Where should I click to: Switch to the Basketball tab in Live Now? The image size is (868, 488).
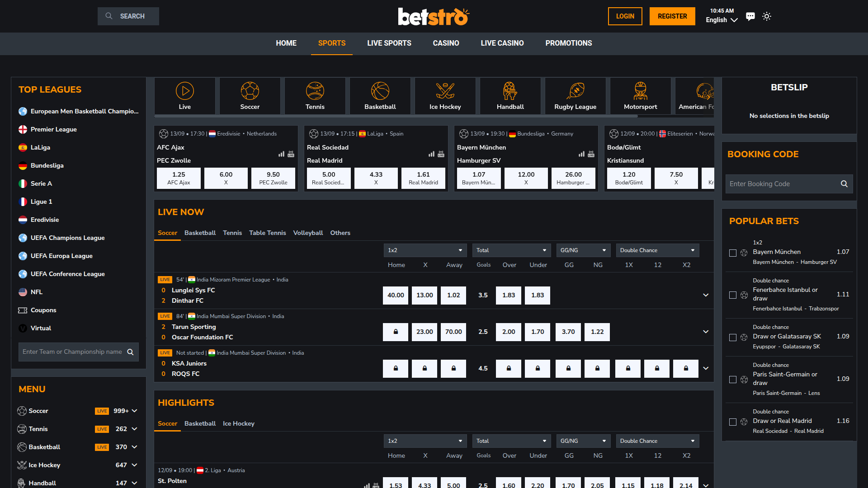point(200,233)
